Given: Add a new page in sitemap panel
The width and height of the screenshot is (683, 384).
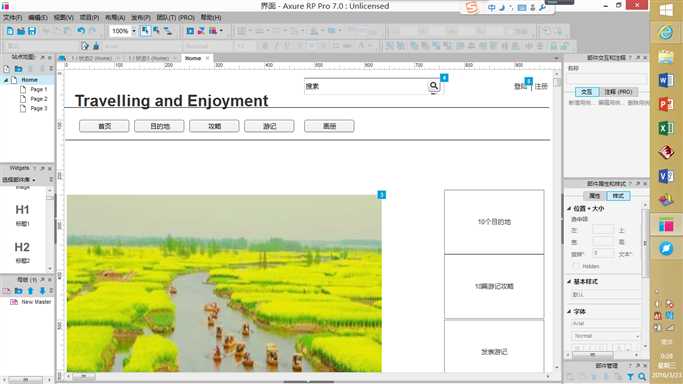Looking at the screenshot, I should pyautogui.click(x=7, y=69).
